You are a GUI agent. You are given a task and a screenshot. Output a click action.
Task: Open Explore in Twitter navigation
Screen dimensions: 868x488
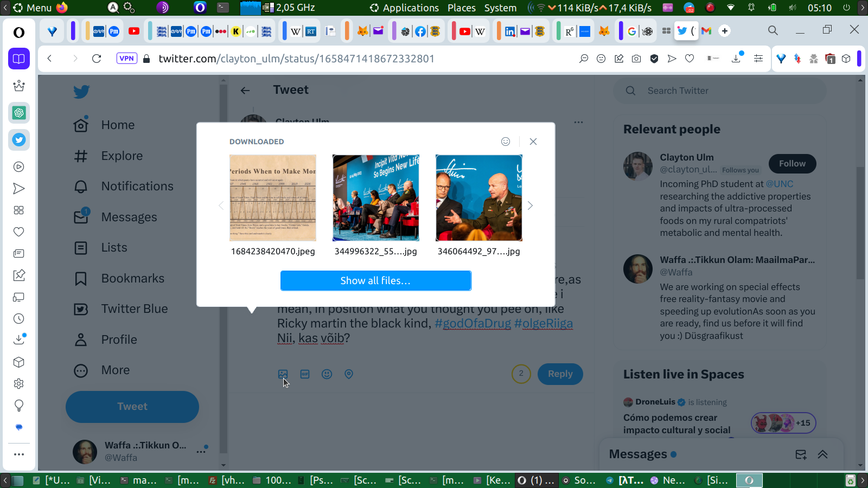coord(108,156)
